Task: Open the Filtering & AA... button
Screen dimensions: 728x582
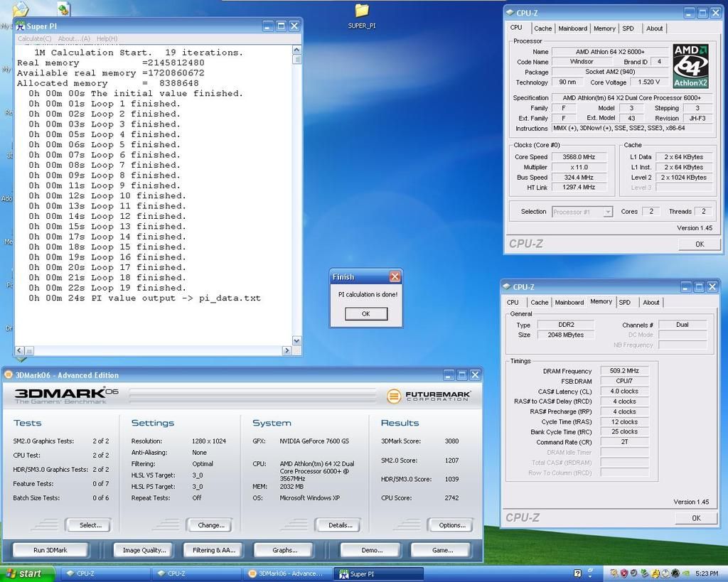Action: click(x=213, y=550)
